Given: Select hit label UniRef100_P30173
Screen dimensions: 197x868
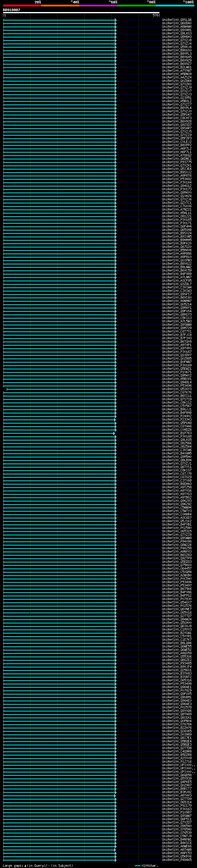Looking at the screenshot, I should (177, 189).
